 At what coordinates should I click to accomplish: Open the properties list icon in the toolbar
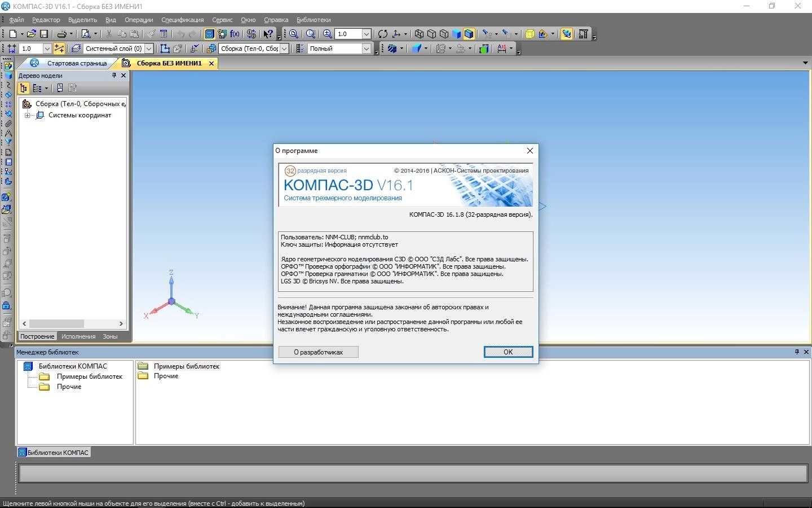pos(164,34)
